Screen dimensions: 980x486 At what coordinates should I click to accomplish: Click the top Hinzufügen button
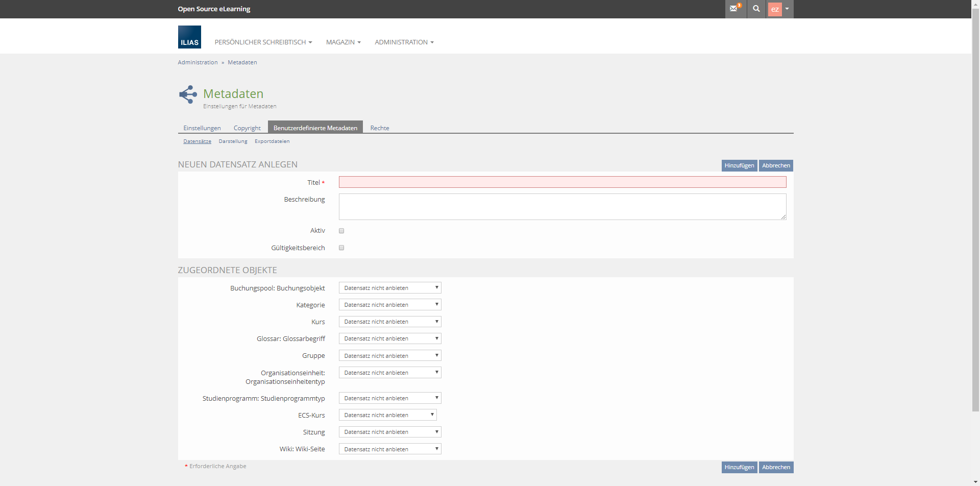click(739, 165)
